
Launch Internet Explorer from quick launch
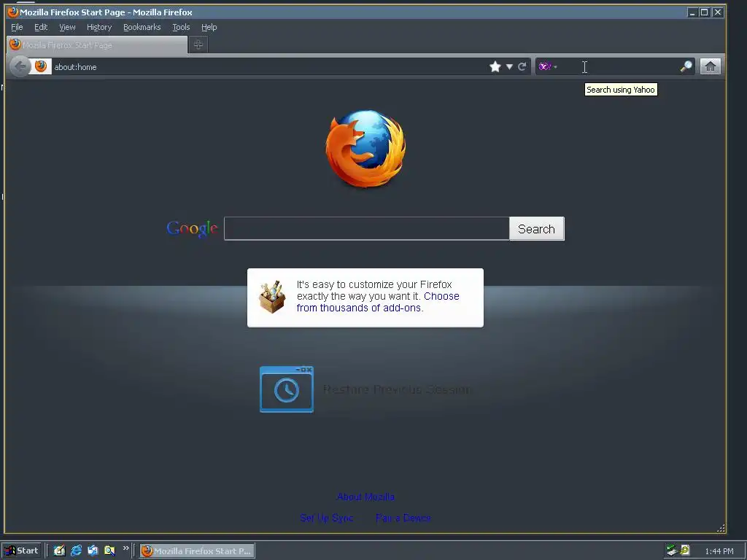pyautogui.click(x=76, y=551)
